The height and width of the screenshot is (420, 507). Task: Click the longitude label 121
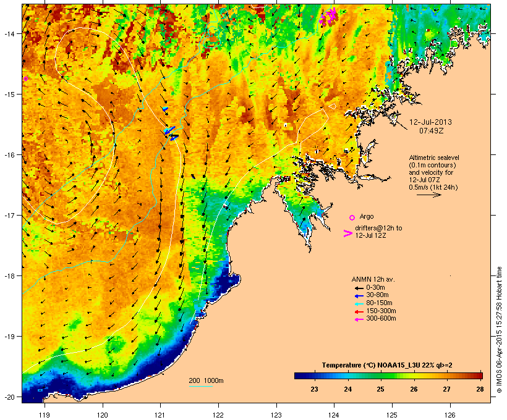coord(160,415)
